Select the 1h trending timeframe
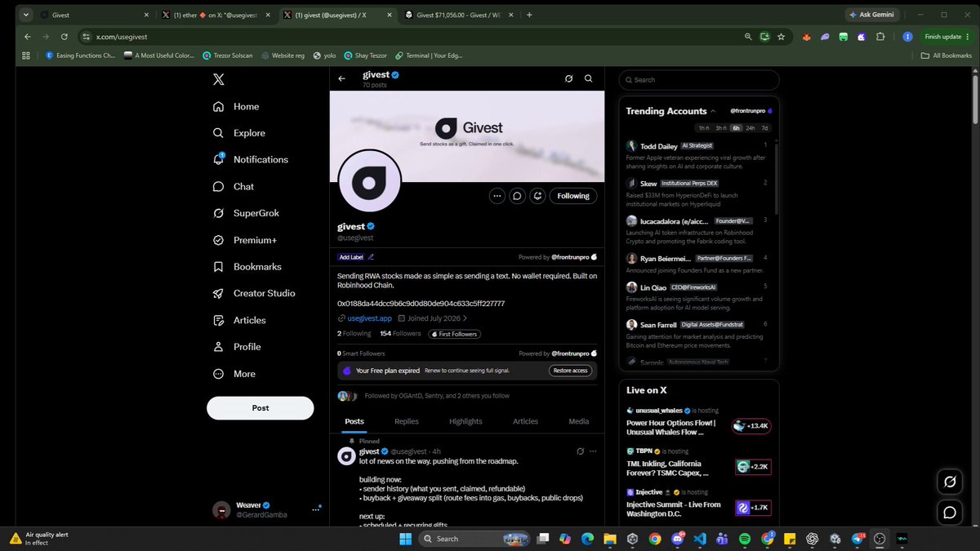 coord(704,128)
